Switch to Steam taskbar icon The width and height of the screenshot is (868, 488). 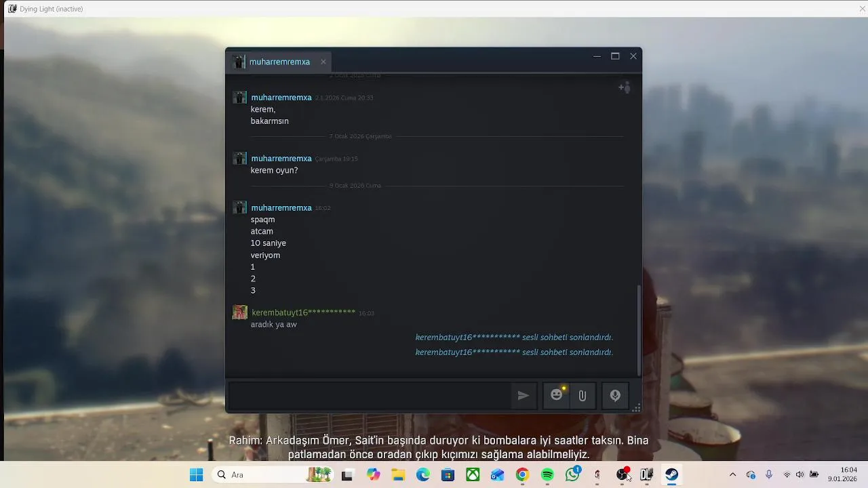tap(671, 475)
